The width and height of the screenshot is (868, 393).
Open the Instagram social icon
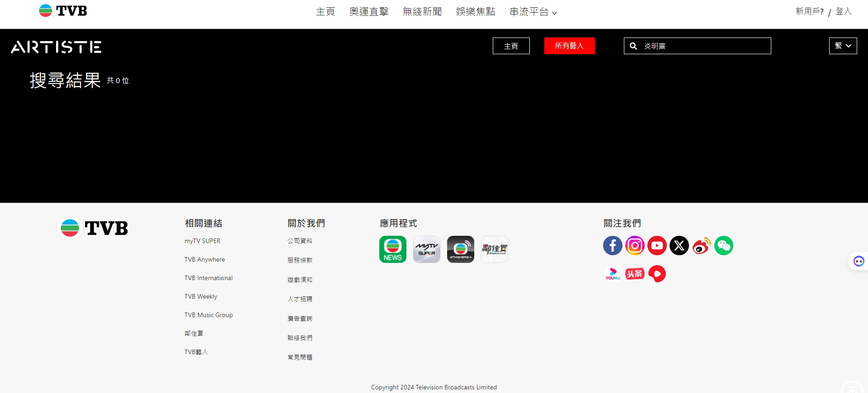click(635, 246)
